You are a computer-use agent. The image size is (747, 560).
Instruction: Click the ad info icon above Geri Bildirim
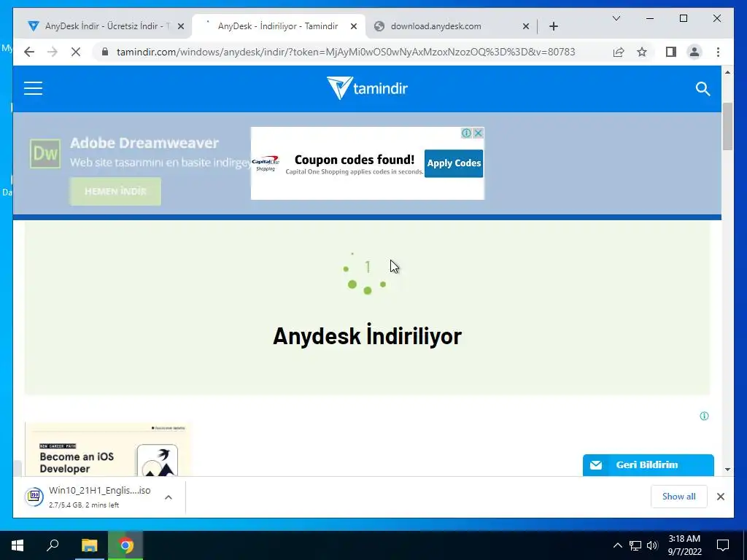[704, 416]
